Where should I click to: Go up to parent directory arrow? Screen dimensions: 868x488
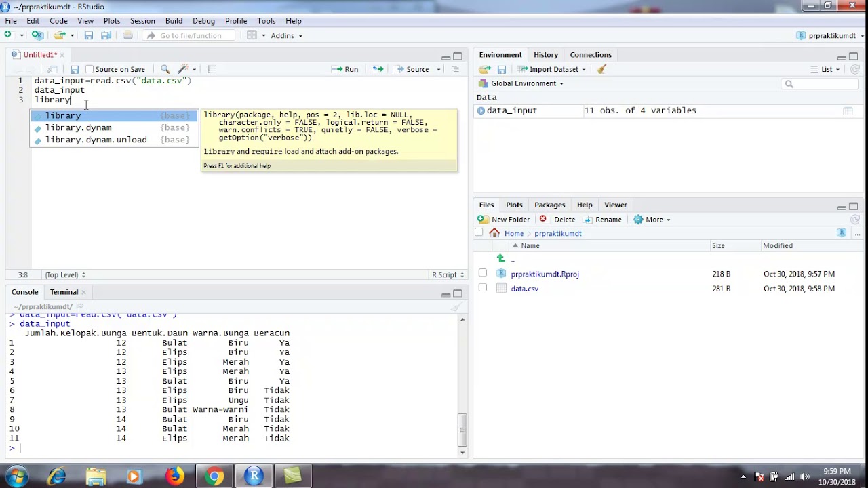click(x=501, y=259)
